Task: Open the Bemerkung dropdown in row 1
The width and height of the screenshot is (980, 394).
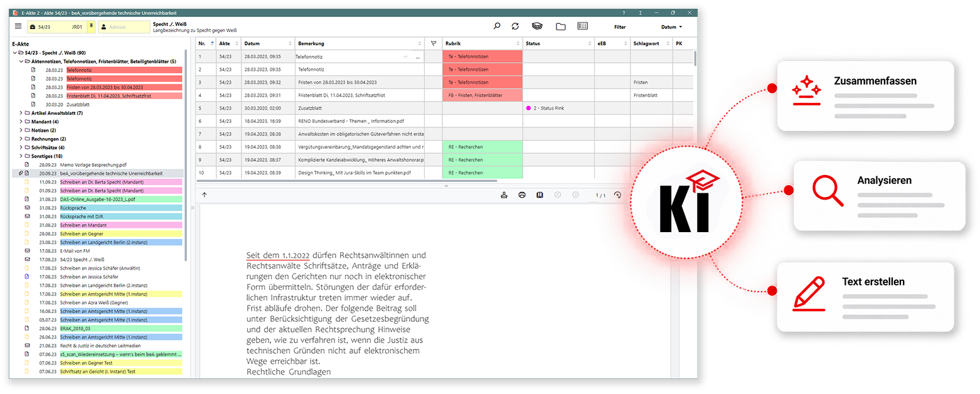Action: tap(405, 56)
